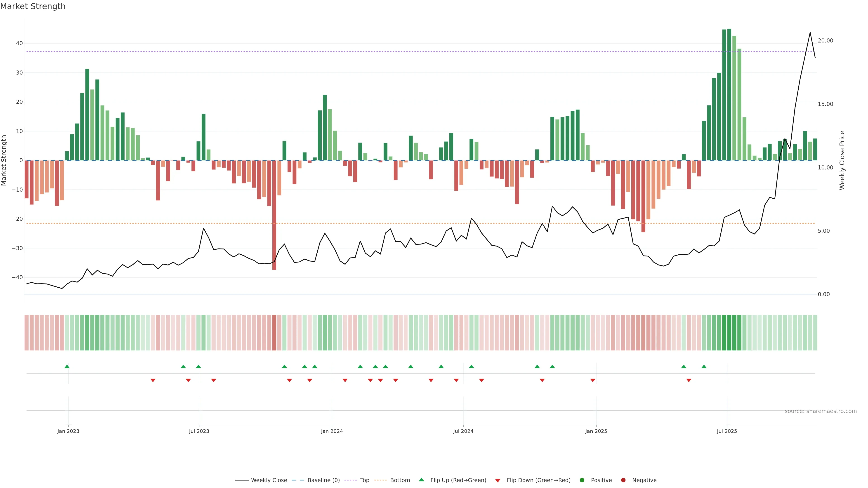Click the Market Strength chart title
Viewport: 868px width, 488px height.
pos(33,6)
